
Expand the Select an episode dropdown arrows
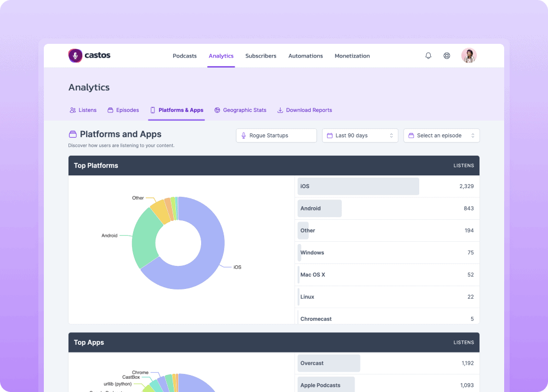pyautogui.click(x=473, y=135)
